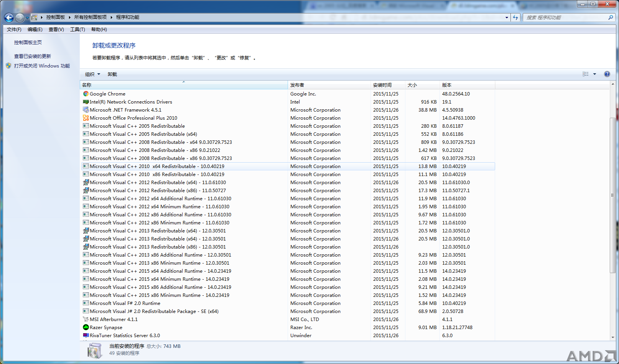Click the 68.9 MB size cell
The width and height of the screenshot is (619, 364).
428,311
